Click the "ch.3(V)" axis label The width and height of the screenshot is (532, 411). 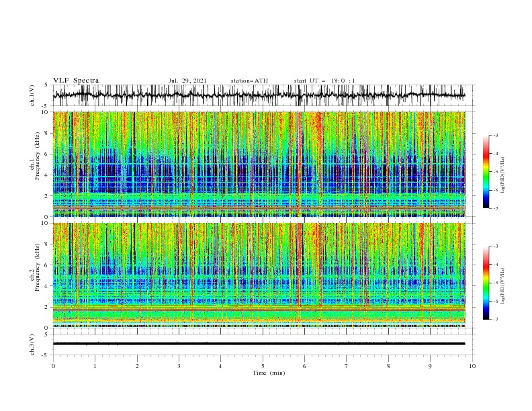(x=32, y=345)
